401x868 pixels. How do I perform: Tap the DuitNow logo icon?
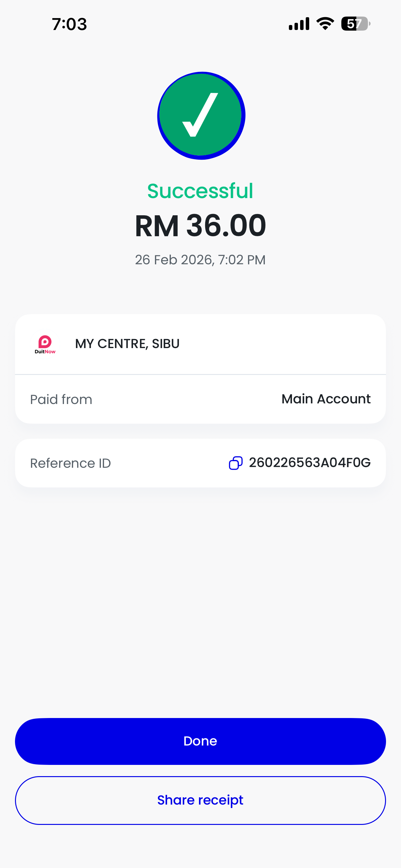[x=45, y=344]
